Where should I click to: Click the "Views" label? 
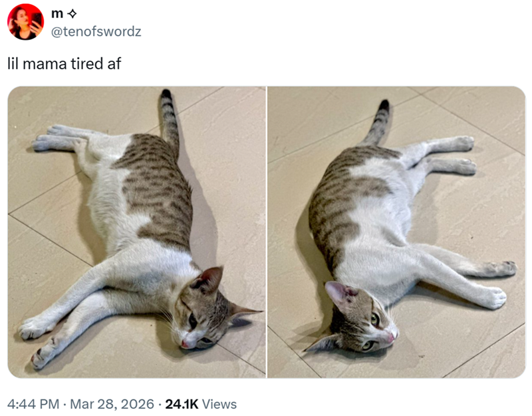point(219,404)
